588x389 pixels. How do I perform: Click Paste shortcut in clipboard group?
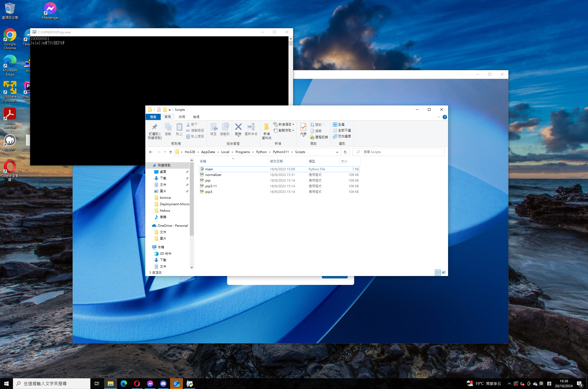point(195,136)
